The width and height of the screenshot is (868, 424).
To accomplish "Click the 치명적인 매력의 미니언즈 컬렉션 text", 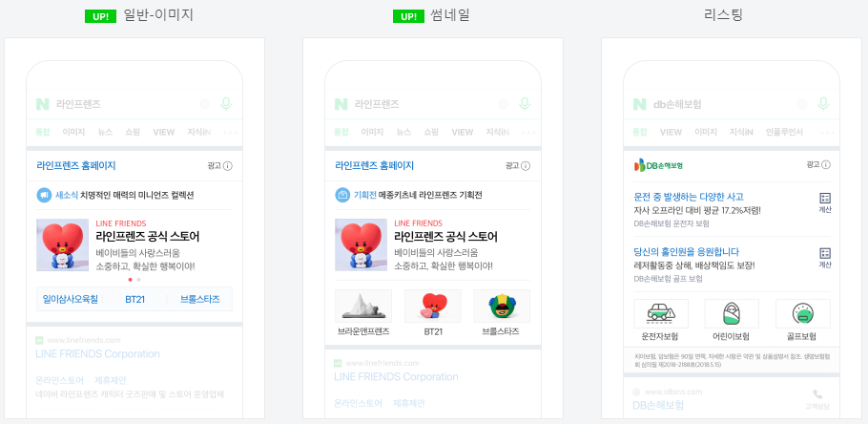I will [x=136, y=195].
